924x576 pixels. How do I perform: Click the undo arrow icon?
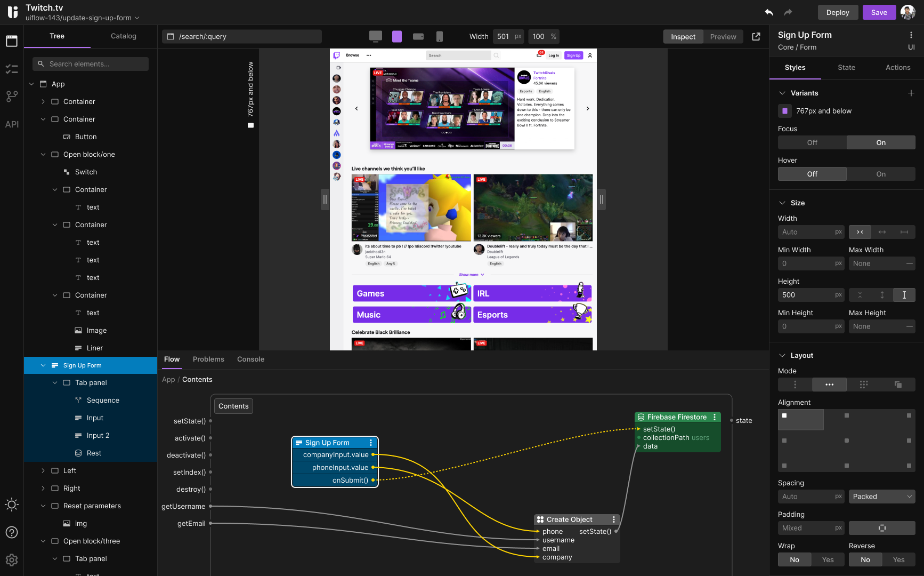[x=768, y=12]
